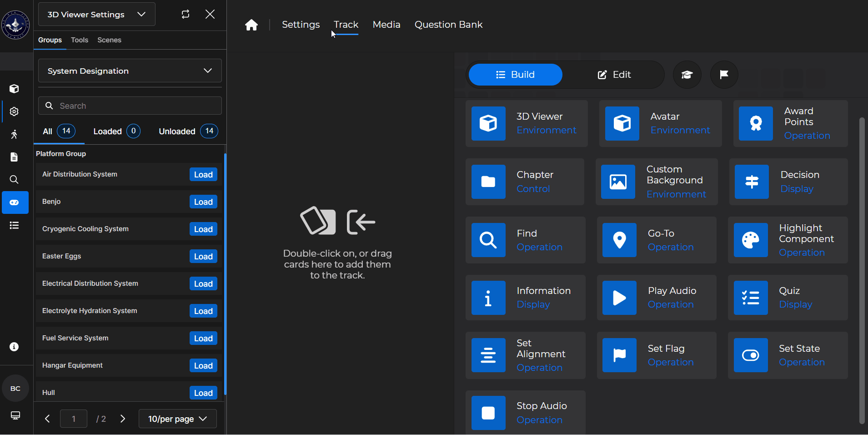
Task: Switch to the Scenes tab
Action: [109, 40]
